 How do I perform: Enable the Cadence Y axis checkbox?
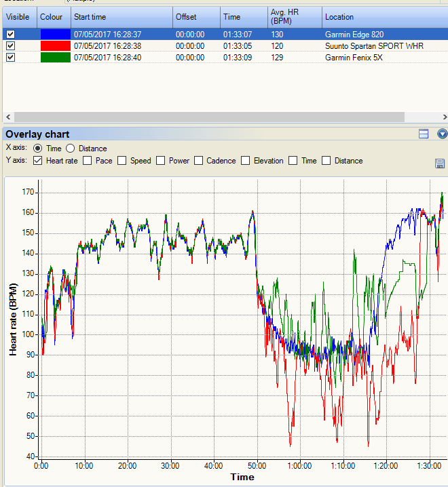tap(198, 161)
